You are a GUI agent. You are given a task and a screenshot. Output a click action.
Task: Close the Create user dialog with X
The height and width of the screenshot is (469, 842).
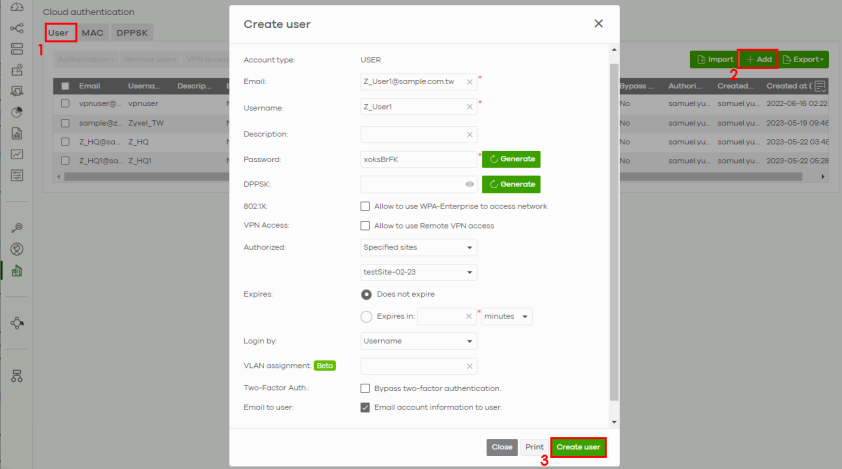(x=598, y=23)
